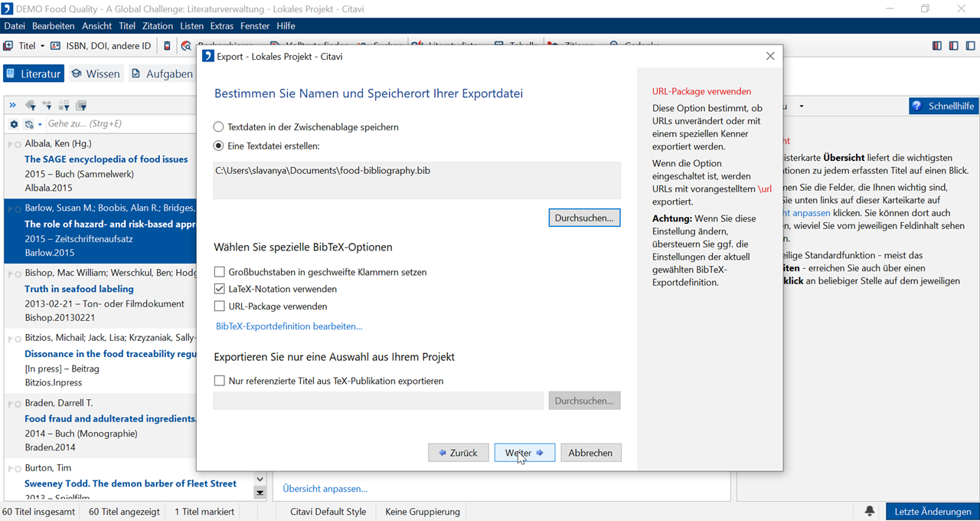Tick the 'URL-Package verwenden' checkbox
The height and width of the screenshot is (521, 980).
(220, 306)
